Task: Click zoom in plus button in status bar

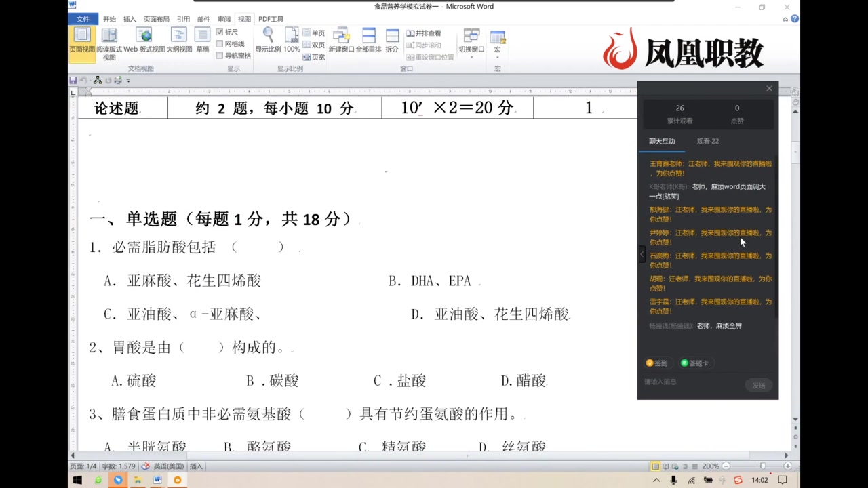Action: [788, 466]
